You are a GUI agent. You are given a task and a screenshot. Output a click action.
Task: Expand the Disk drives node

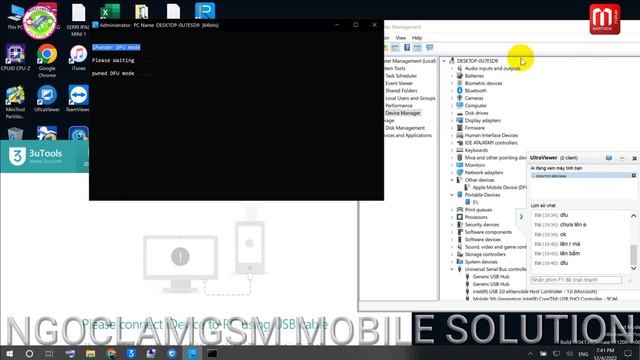452,113
